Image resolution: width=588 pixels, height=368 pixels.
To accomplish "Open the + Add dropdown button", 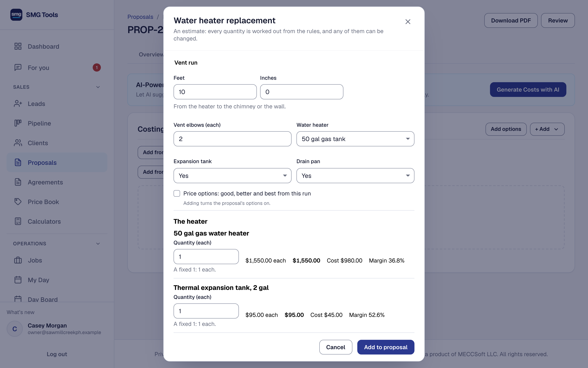I will click(x=547, y=129).
